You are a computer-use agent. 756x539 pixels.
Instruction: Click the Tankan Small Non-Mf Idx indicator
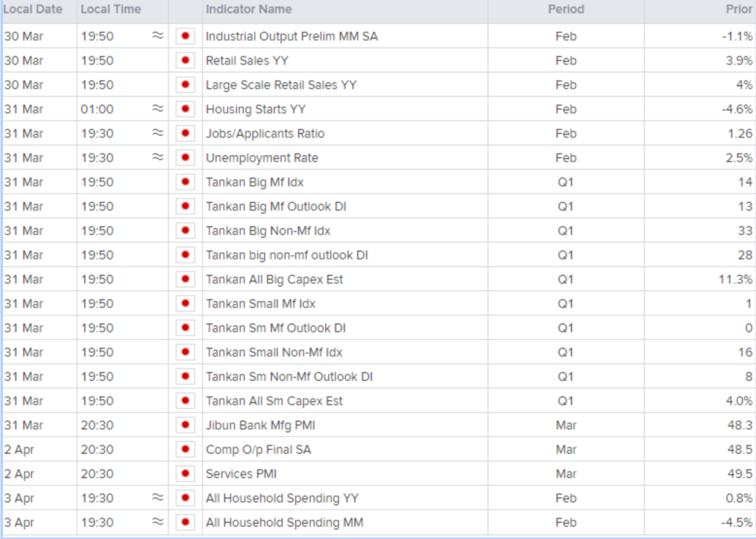click(274, 352)
